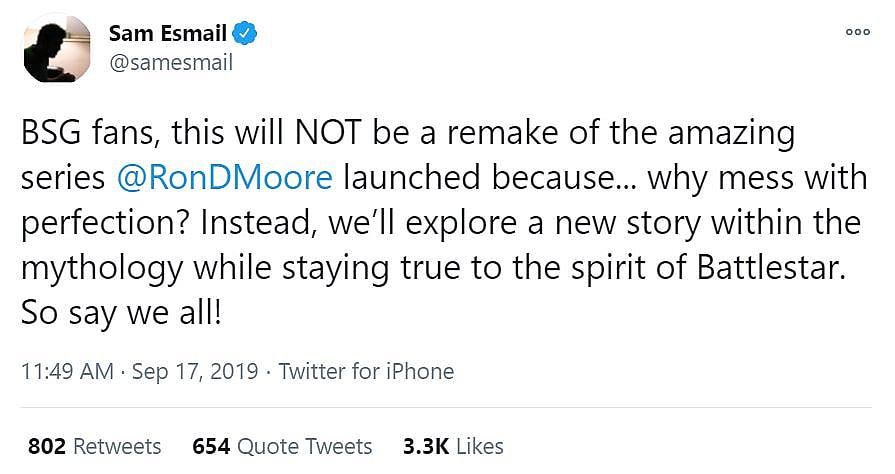Click the word Retweets label
The image size is (895, 474).
117,445
